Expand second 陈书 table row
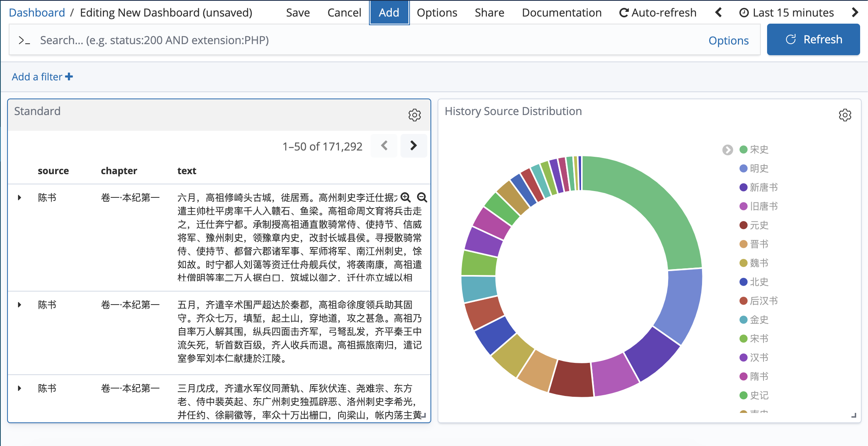 (19, 305)
